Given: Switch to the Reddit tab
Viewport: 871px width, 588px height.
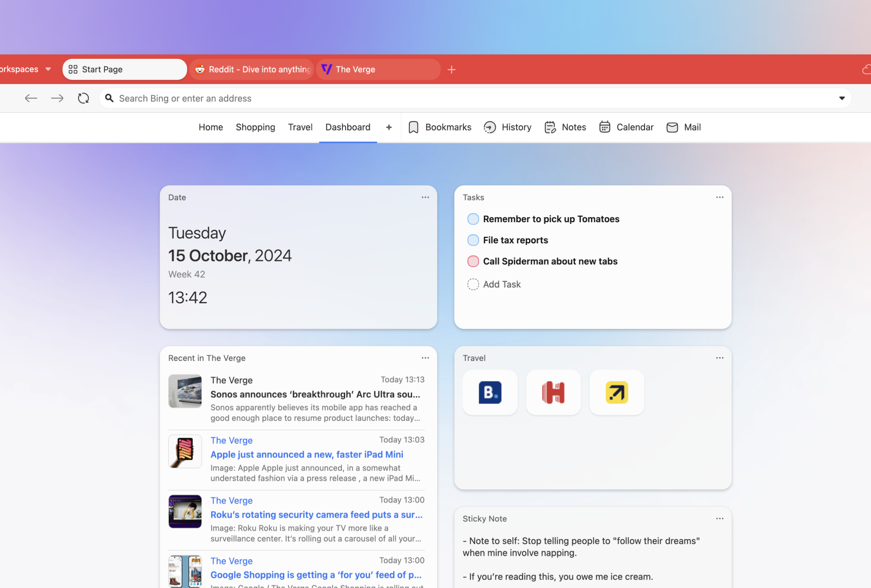Looking at the screenshot, I should click(252, 69).
